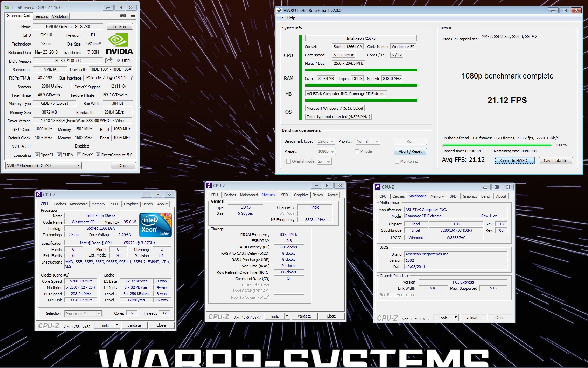Click Close in CPU-Z Mainboard window
Image resolution: width=588 pixels, height=368 pixels.
(x=500, y=318)
